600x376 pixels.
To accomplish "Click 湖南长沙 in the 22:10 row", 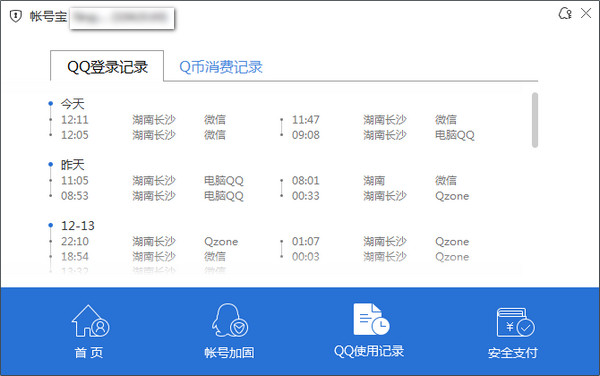I will coord(154,241).
